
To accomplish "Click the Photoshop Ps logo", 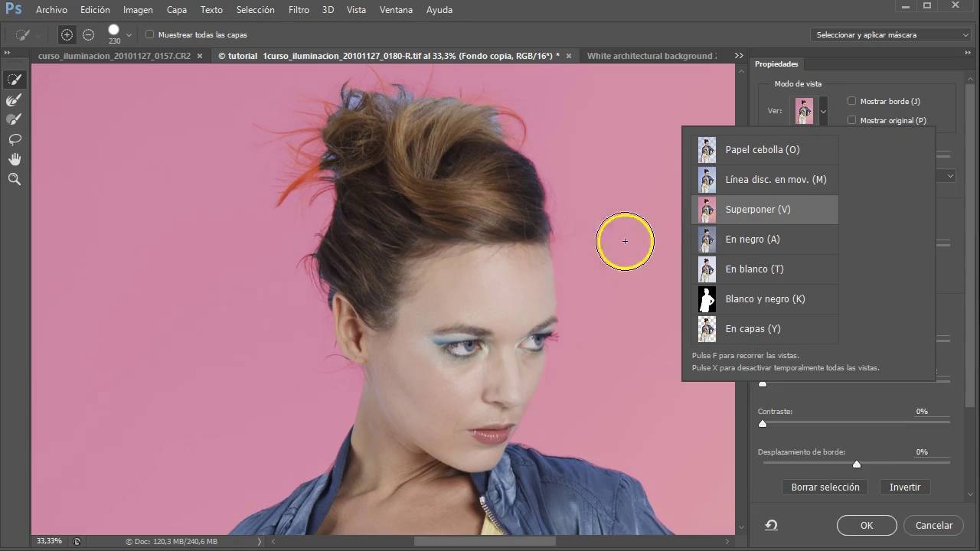I will click(x=13, y=9).
